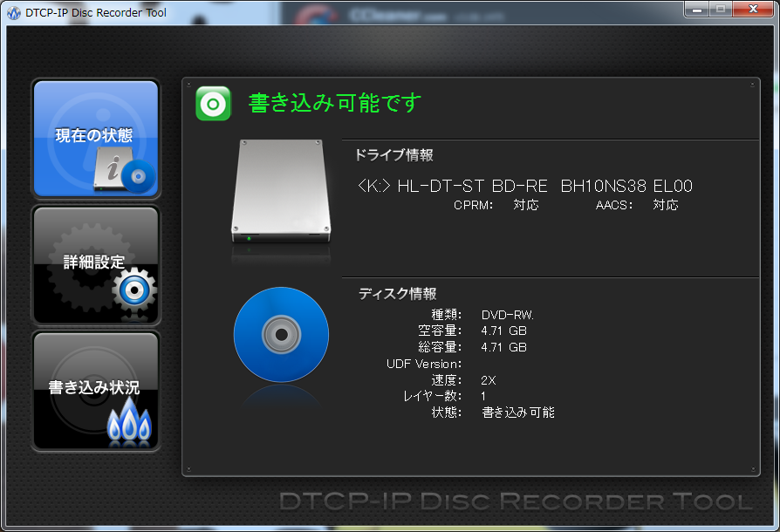
Task: Open the 現在の状態 current status panel
Action: point(96,139)
